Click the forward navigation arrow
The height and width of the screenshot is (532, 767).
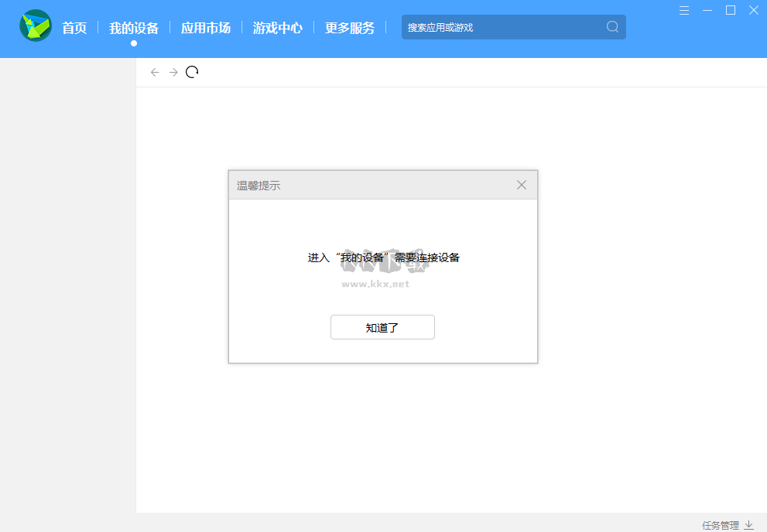coord(173,72)
